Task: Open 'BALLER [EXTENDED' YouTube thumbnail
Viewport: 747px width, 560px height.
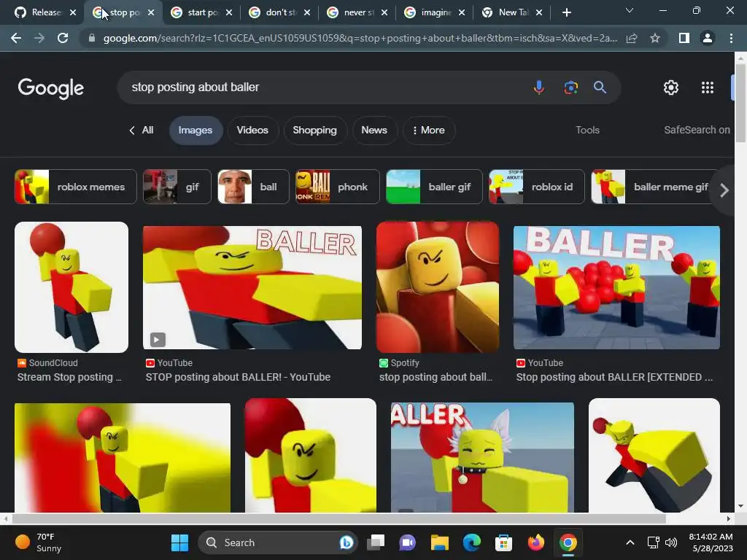Action: (616, 287)
